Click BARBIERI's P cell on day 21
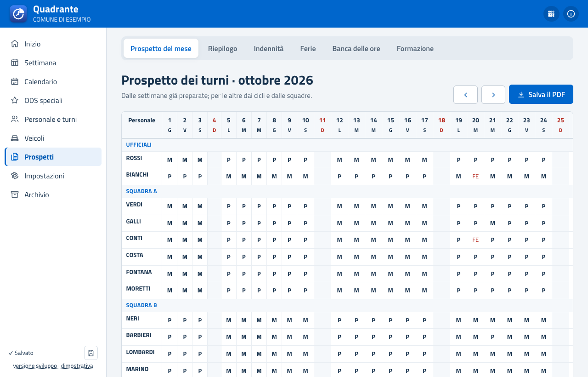 [x=492, y=337]
